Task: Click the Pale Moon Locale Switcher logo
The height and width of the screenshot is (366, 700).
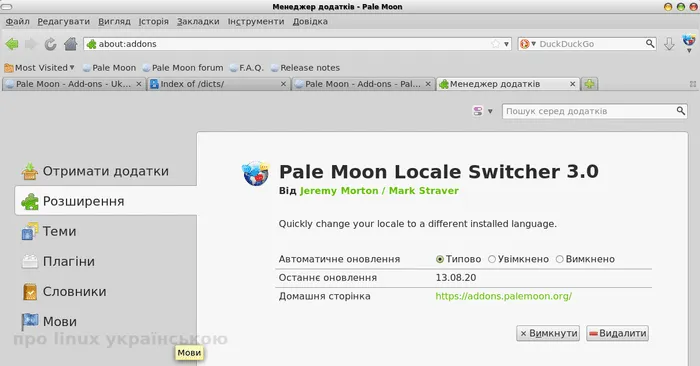Action: (256, 174)
